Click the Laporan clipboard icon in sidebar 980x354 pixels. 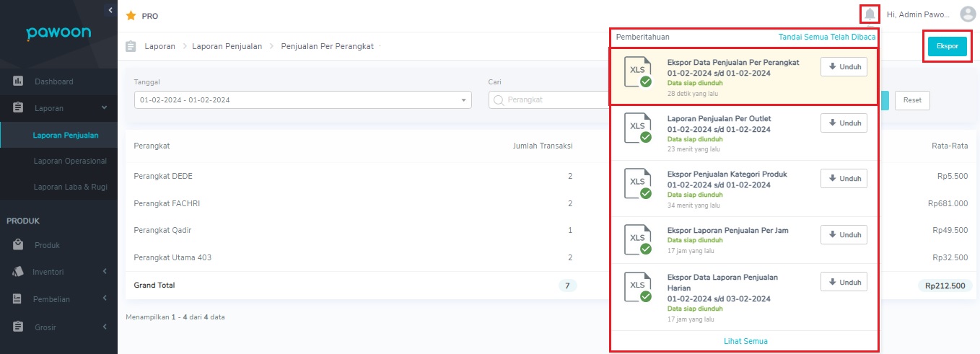(19, 107)
